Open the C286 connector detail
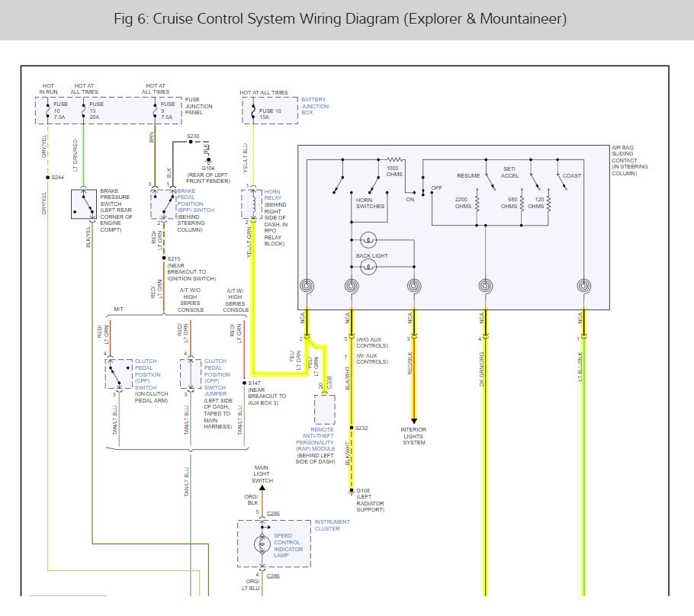This screenshot has width=694, height=616. pos(273,512)
